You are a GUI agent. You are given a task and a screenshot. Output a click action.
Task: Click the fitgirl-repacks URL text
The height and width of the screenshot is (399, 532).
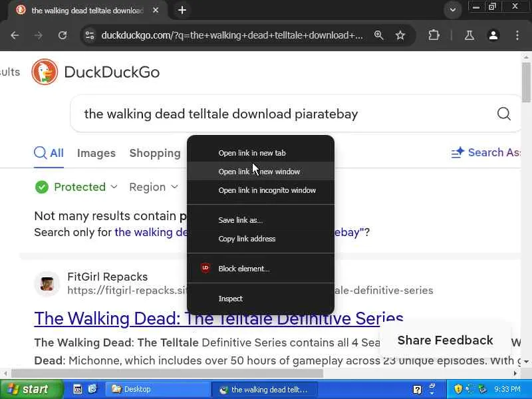[x=250, y=291]
